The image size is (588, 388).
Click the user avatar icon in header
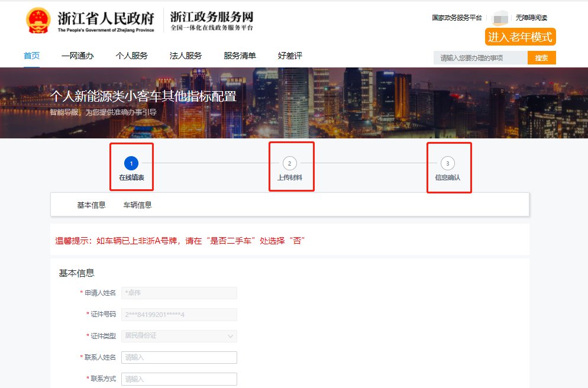[500, 18]
